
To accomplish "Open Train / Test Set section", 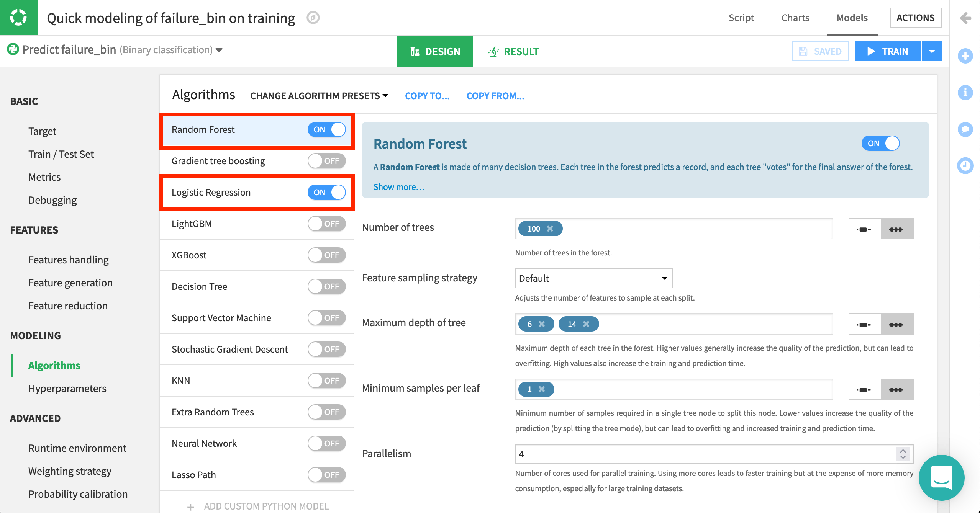I will [61, 154].
